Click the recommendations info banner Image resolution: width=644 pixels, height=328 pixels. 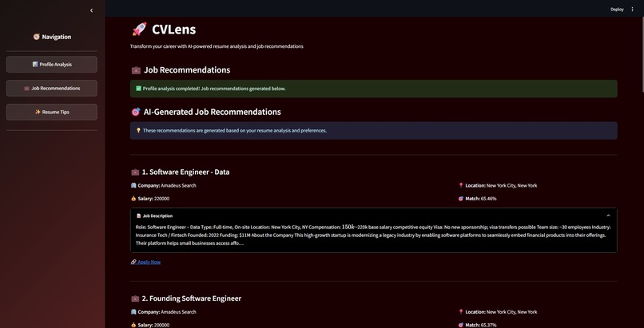coord(374,130)
